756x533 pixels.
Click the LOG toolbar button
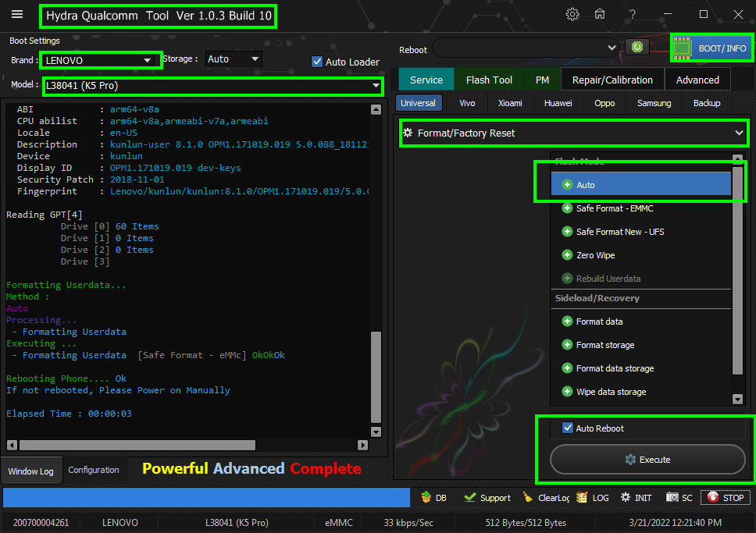pos(593,498)
